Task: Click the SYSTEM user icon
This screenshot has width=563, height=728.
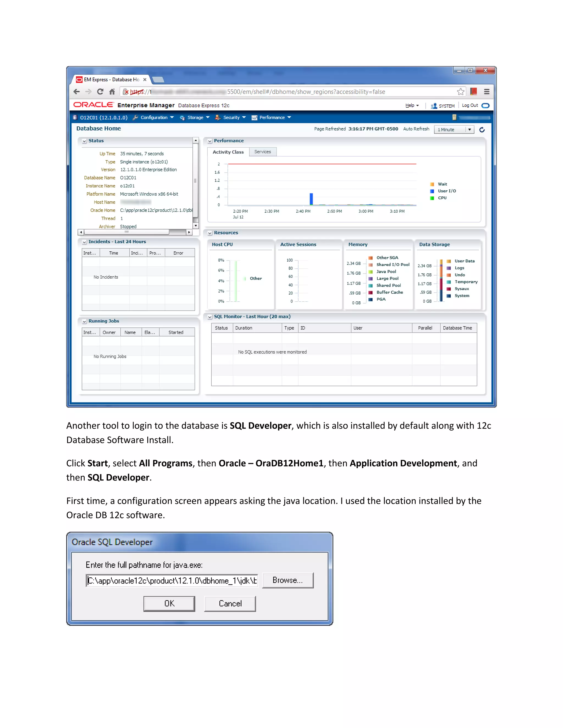Action: pos(434,106)
